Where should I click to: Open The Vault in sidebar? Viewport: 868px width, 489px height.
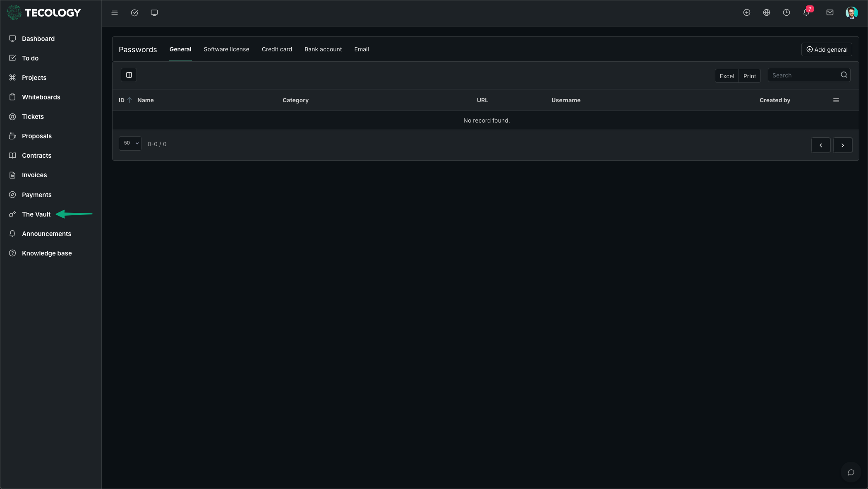[36, 214]
